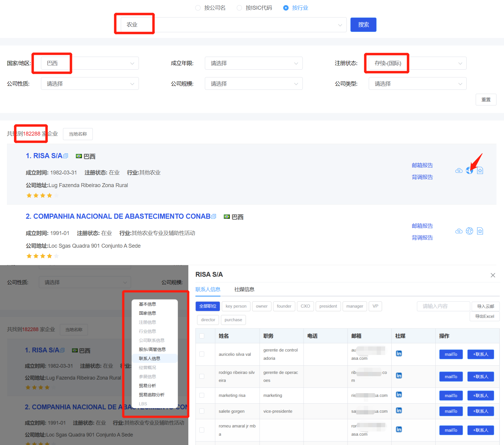
Task: Check the romeu amaral jr mba row
Action: pos(202,430)
